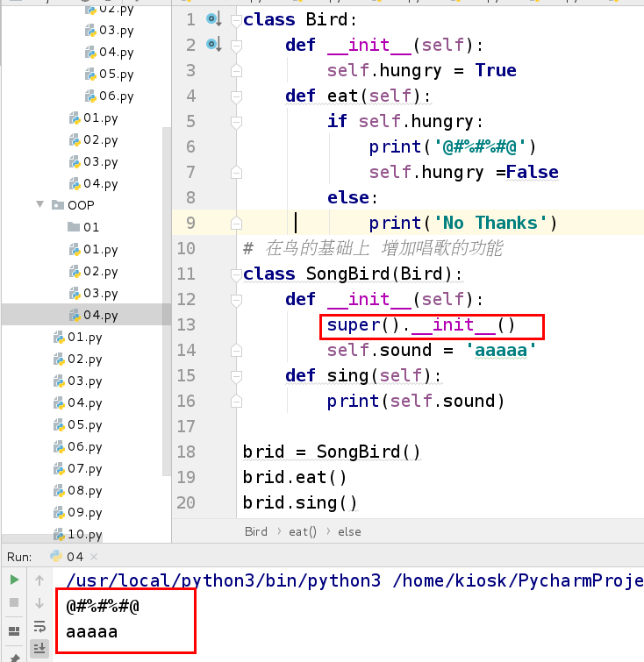Collapse the SongBird __init__ fold on line 12
Screen dimensions: 644x662
(236, 300)
